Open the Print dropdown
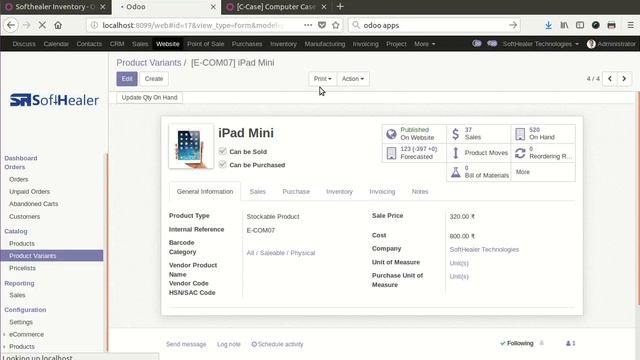640x360 pixels. [322, 79]
